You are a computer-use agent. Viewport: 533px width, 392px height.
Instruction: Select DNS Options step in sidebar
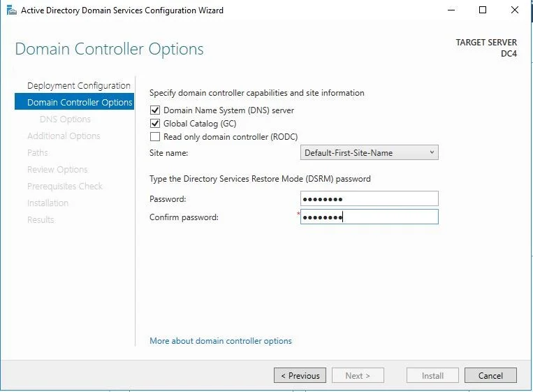pos(65,119)
